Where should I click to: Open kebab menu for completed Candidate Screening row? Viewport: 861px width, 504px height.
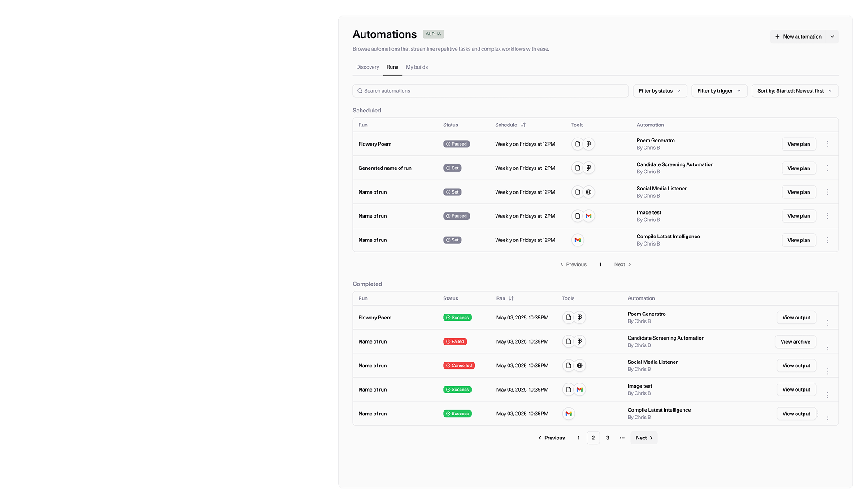click(x=828, y=347)
